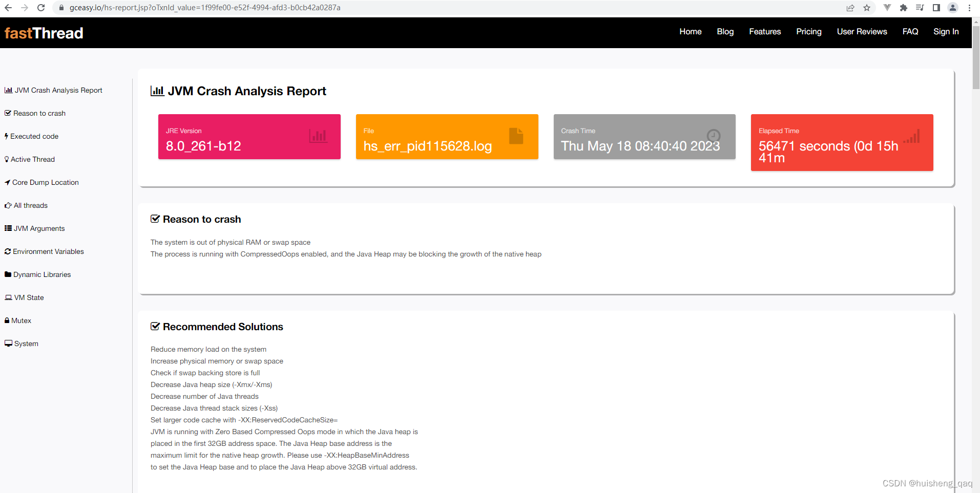Open the browser profile avatar icon
The height and width of the screenshot is (493, 980).
[953, 8]
